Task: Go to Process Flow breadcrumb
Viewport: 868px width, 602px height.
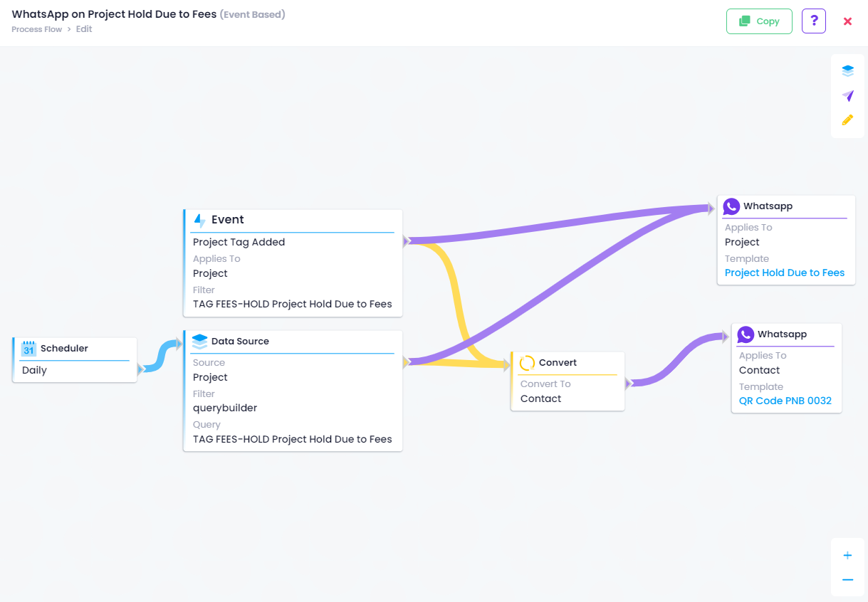Action: tap(36, 29)
